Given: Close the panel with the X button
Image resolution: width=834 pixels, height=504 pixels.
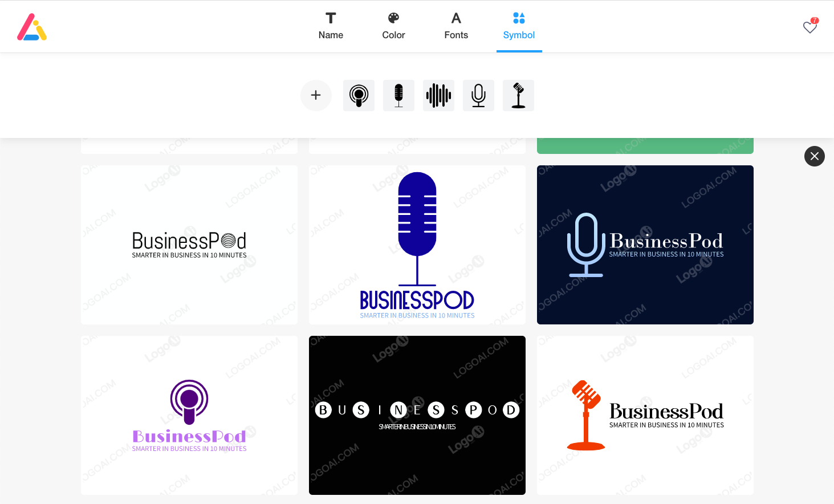Looking at the screenshot, I should (814, 156).
